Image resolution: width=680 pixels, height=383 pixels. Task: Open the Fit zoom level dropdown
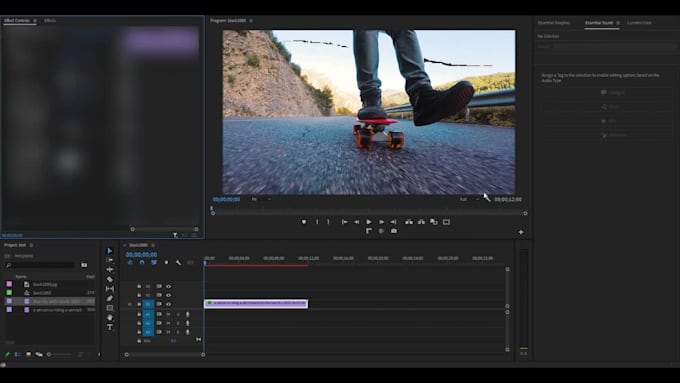coord(261,199)
